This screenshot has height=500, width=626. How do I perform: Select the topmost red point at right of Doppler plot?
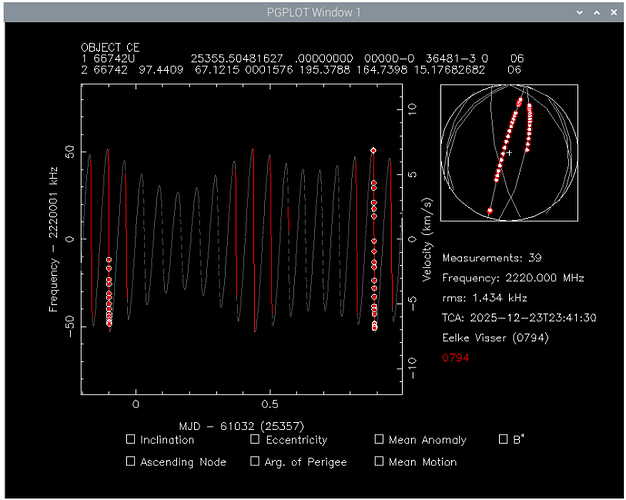coord(373,150)
